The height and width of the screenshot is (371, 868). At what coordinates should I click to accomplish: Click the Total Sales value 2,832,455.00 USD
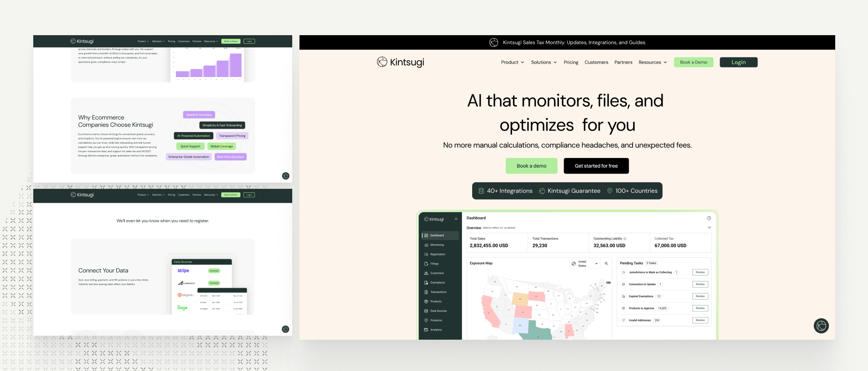(x=489, y=246)
